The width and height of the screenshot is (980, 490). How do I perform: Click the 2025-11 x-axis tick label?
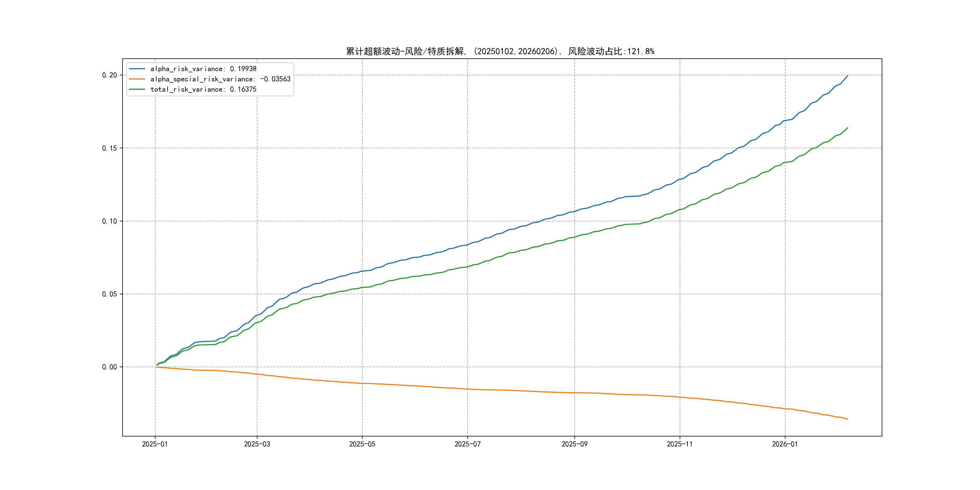(680, 444)
